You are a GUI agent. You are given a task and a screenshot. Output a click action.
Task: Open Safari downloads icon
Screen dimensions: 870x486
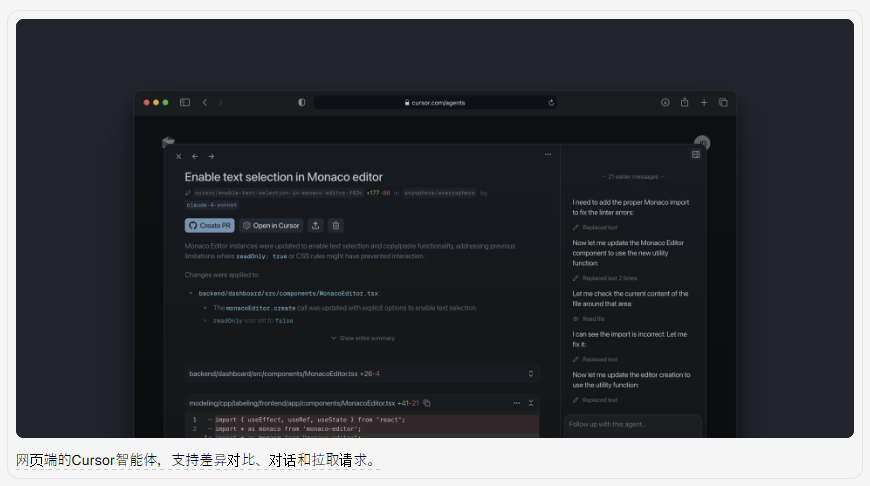point(665,102)
